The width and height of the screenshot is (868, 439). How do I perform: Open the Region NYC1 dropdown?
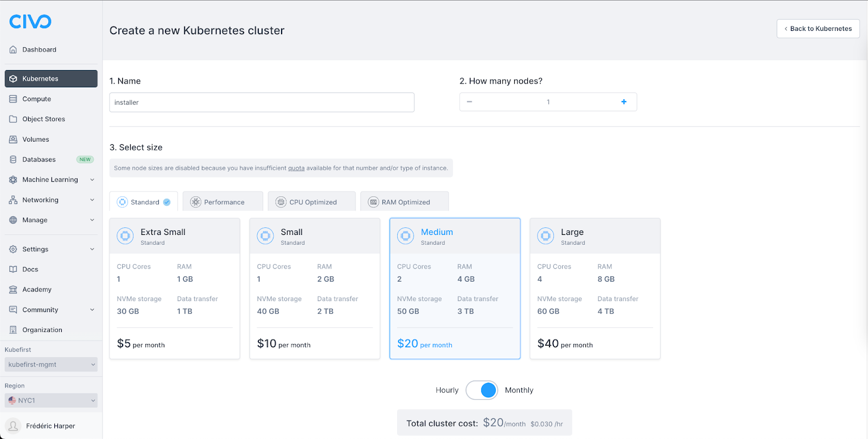point(51,400)
